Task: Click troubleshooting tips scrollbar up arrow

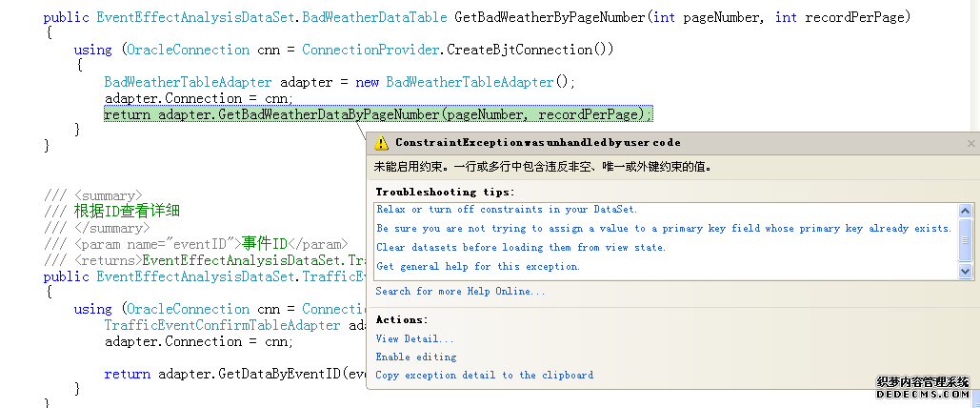Action: [x=966, y=211]
